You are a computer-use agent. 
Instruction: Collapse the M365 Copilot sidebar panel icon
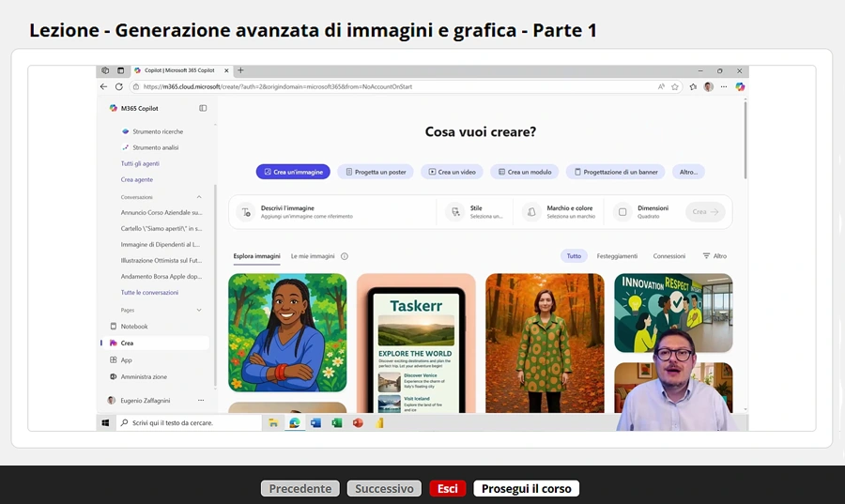pos(203,108)
